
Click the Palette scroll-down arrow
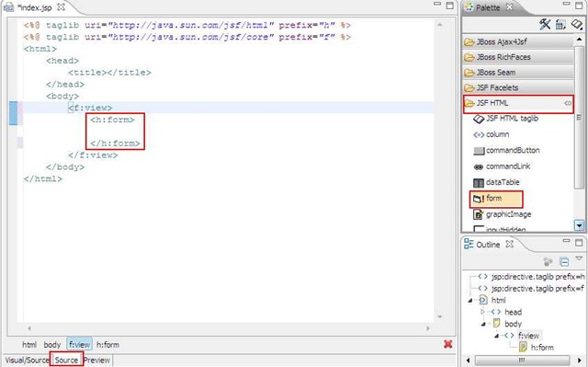(580, 225)
